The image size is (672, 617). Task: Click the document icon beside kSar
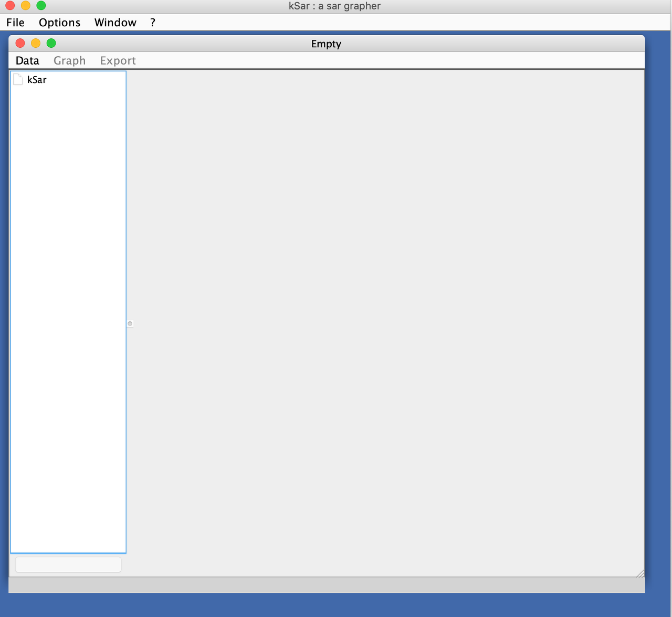coord(18,80)
